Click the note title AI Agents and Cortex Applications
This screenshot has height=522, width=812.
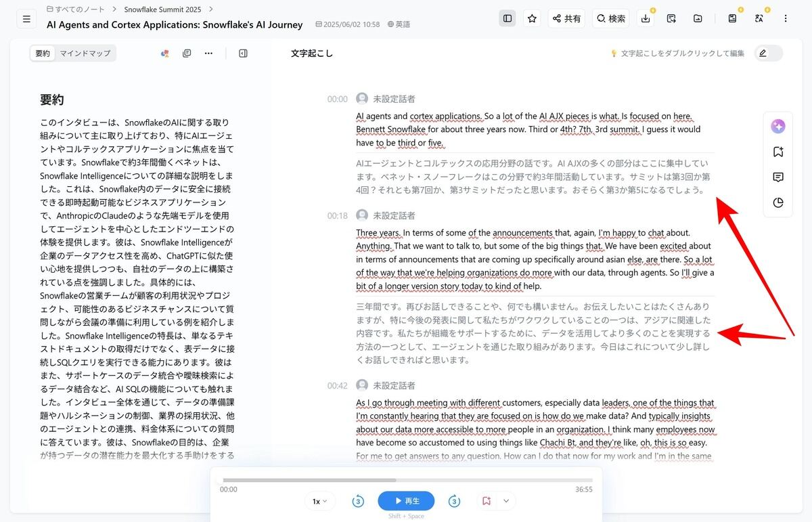coord(175,24)
